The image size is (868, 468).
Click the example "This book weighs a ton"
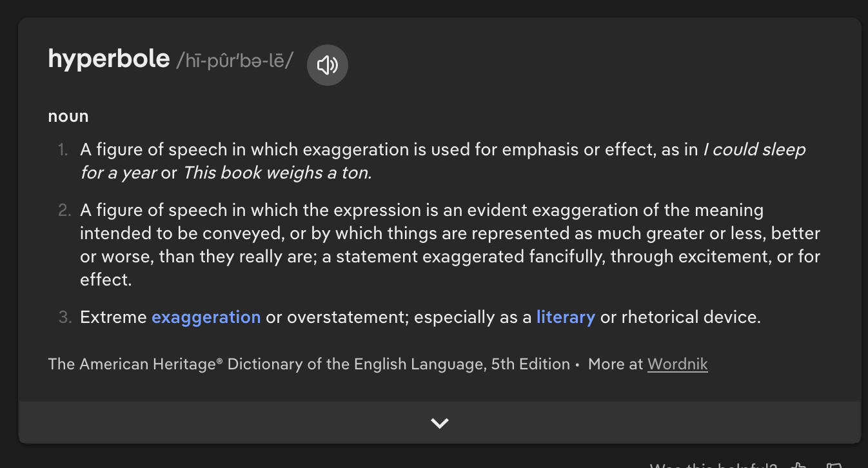click(277, 173)
